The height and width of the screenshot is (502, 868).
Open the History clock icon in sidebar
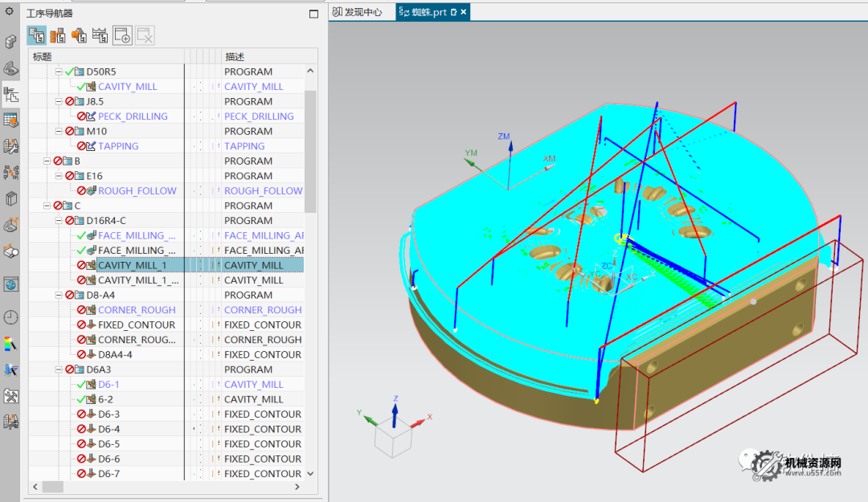coord(10,317)
